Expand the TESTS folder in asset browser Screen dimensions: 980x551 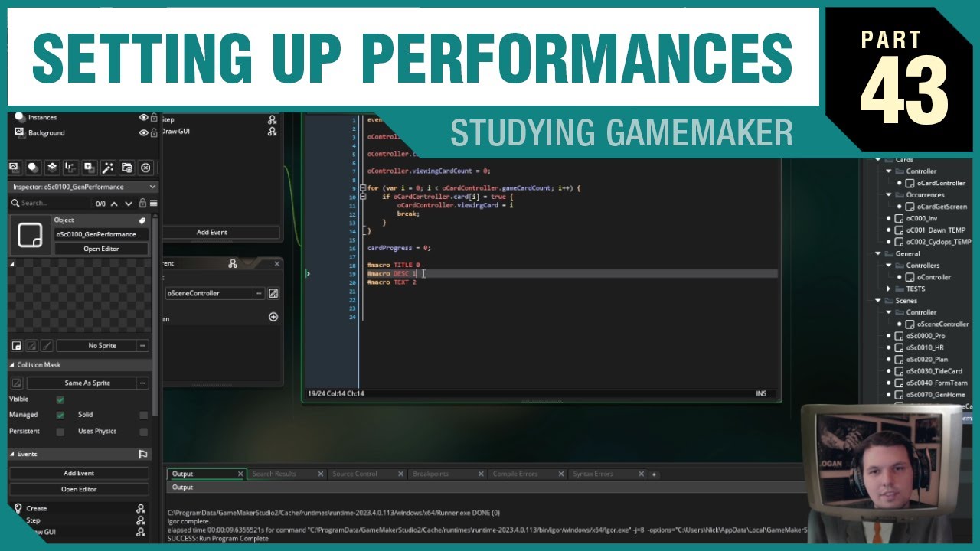click(x=890, y=289)
